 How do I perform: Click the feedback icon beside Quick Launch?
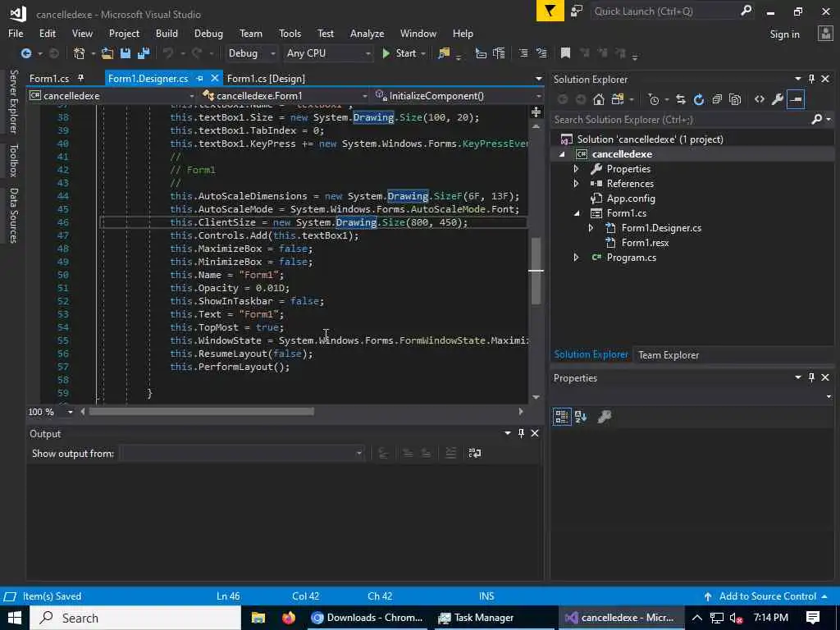(577, 11)
